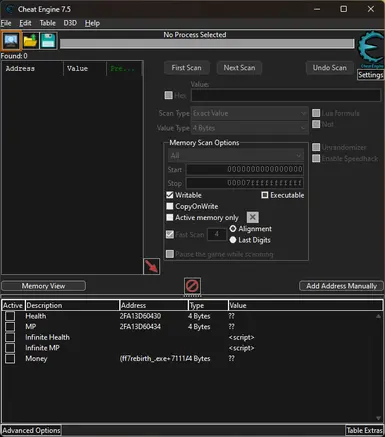Click the cheat table scroll up arrow
Image resolution: width=385 pixels, height=437 pixels.
(378, 316)
